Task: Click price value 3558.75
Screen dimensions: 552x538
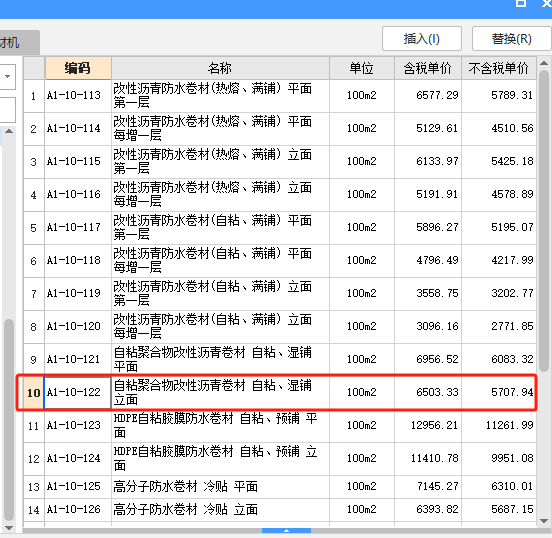Action: [x=437, y=293]
